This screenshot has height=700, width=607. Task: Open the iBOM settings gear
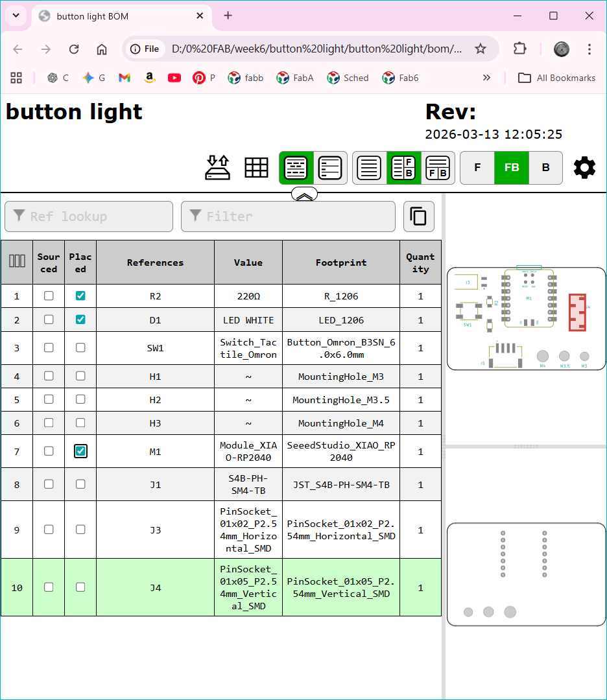(x=584, y=167)
